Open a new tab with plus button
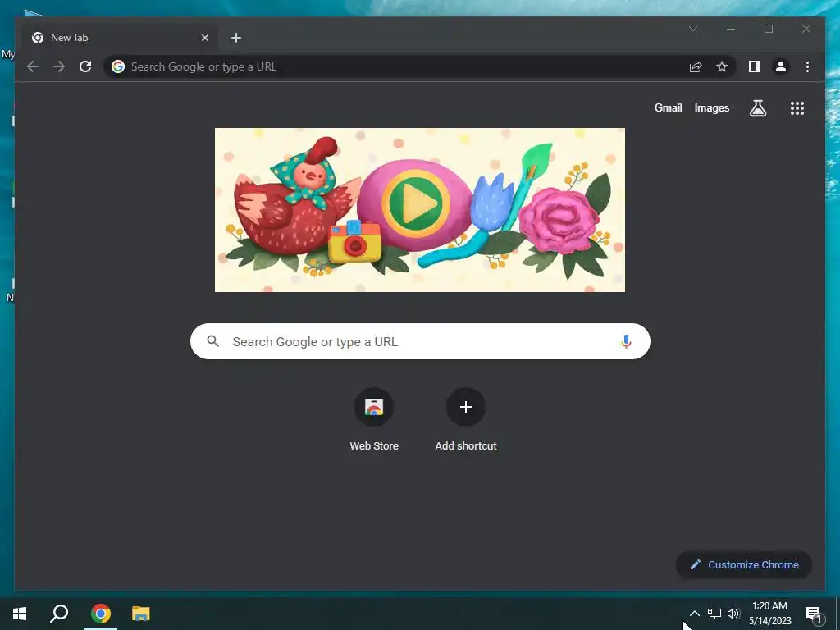The image size is (840, 630). (x=235, y=38)
